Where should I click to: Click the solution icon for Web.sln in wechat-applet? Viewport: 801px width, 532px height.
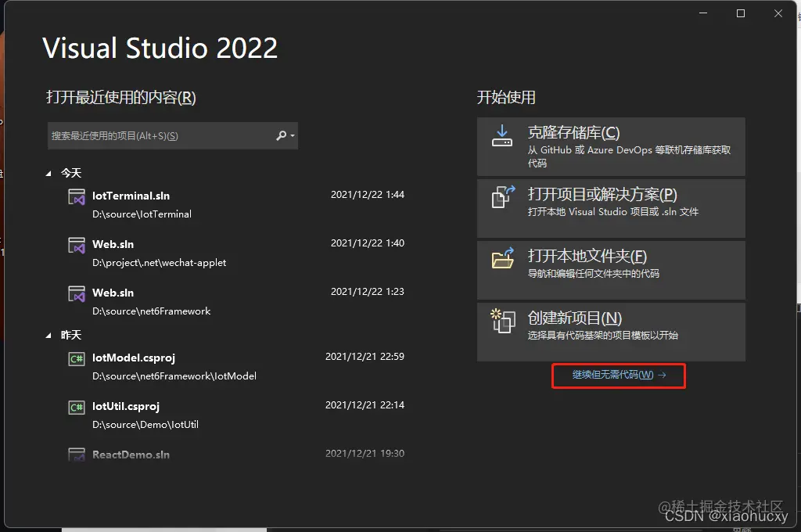click(x=77, y=246)
